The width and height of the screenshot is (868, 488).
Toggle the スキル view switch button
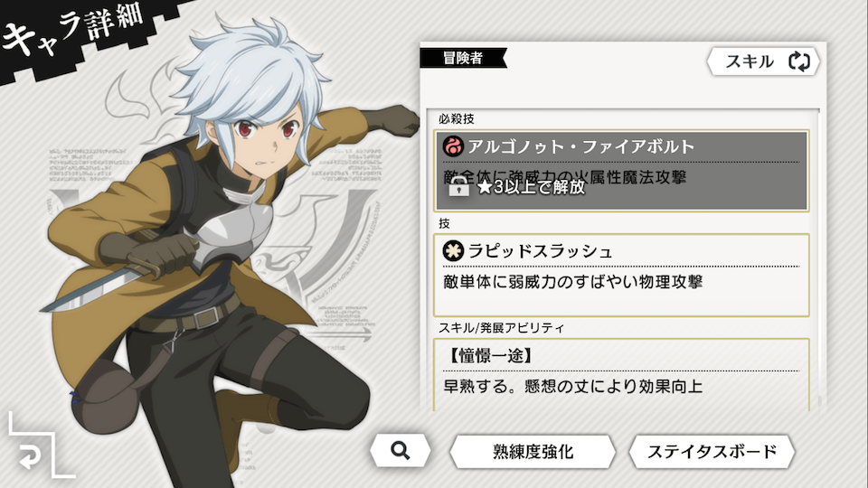pyautogui.click(x=763, y=61)
